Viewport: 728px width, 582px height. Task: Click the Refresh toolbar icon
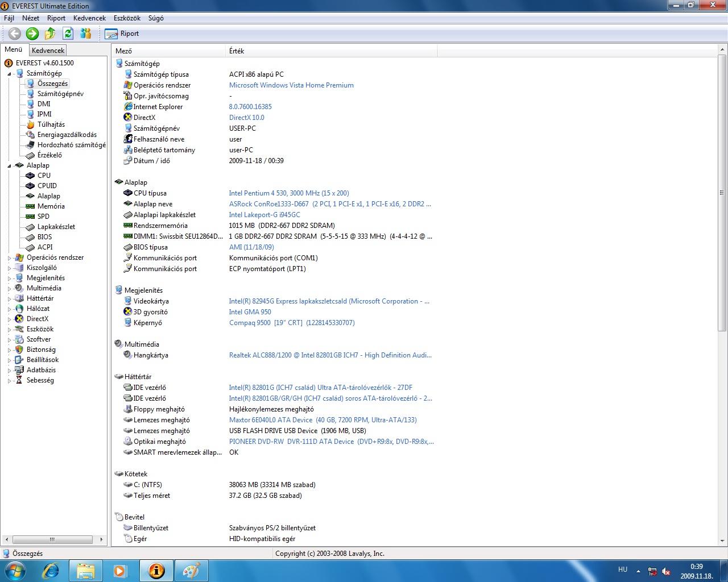pos(68,34)
